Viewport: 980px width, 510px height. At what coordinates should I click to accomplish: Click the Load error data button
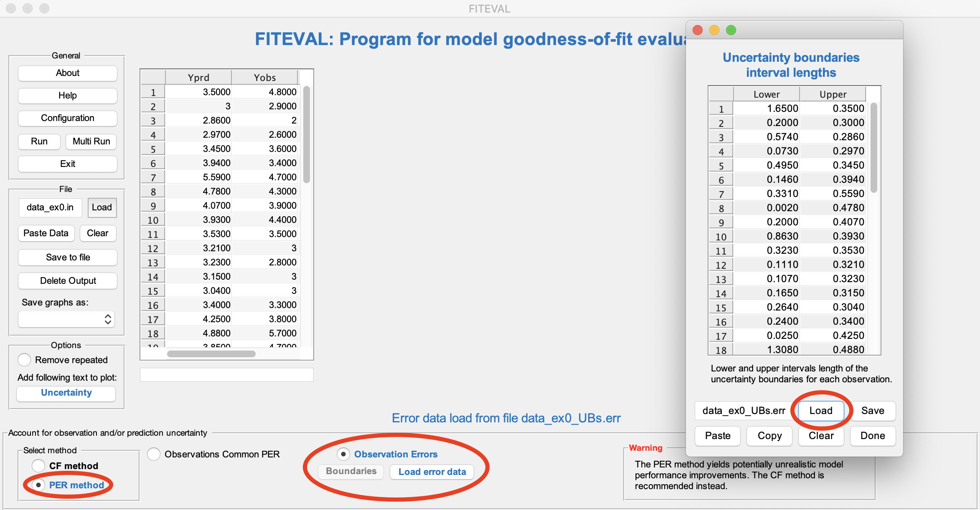click(x=432, y=472)
